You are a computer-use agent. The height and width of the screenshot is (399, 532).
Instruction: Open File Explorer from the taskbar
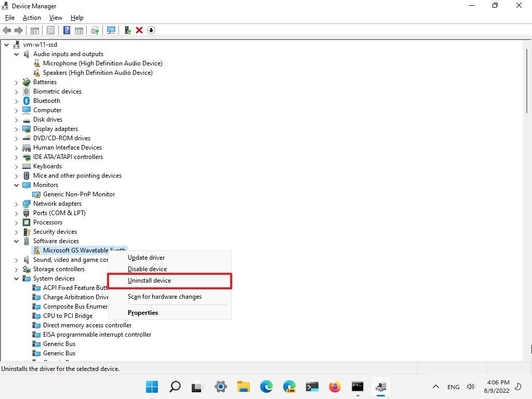pyautogui.click(x=243, y=387)
